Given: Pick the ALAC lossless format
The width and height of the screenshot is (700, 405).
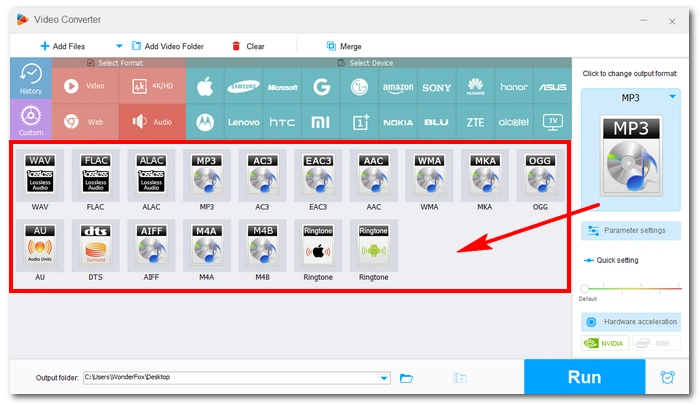Looking at the screenshot, I should point(151,175).
